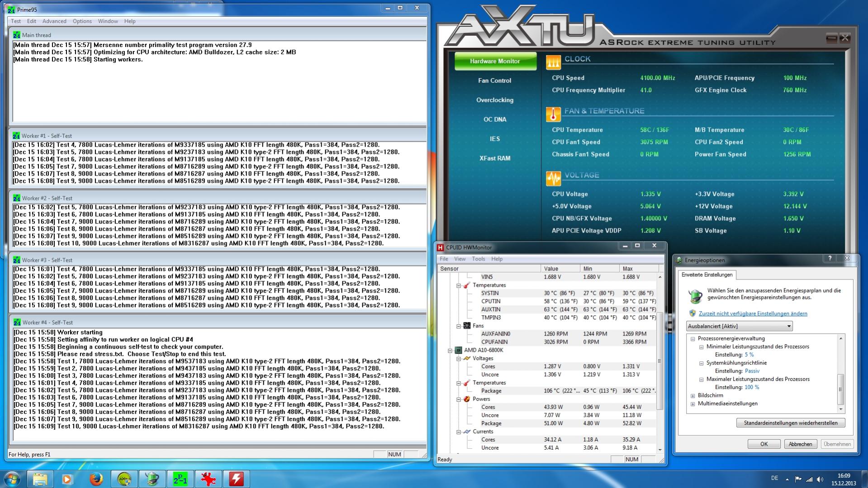Click the battery energy plan icon in Energieoptionen
Viewport: 868px width, 488px height.
coord(695,296)
